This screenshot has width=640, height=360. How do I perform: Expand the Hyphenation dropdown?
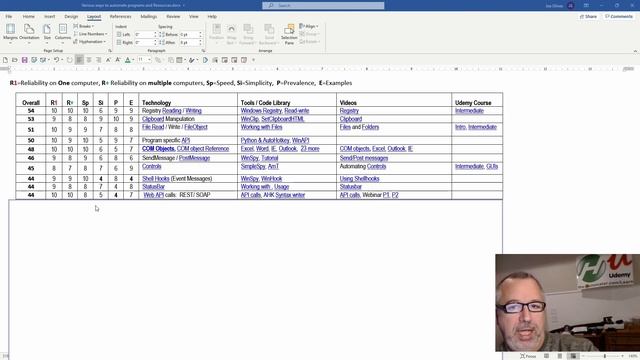pyautogui.click(x=90, y=42)
